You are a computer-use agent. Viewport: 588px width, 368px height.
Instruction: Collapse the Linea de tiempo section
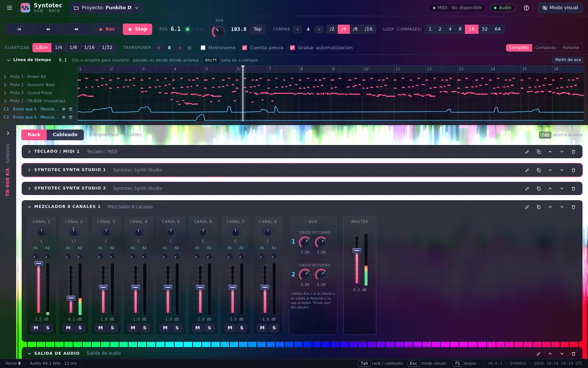(8, 60)
